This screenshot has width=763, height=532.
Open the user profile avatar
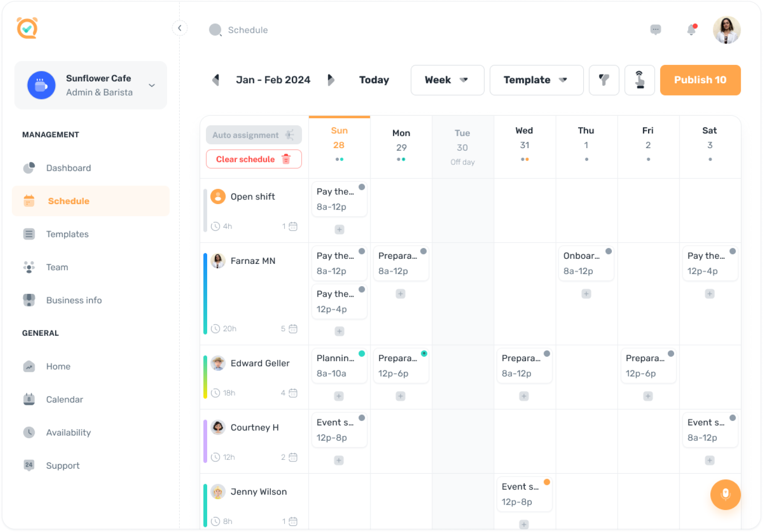[726, 30]
